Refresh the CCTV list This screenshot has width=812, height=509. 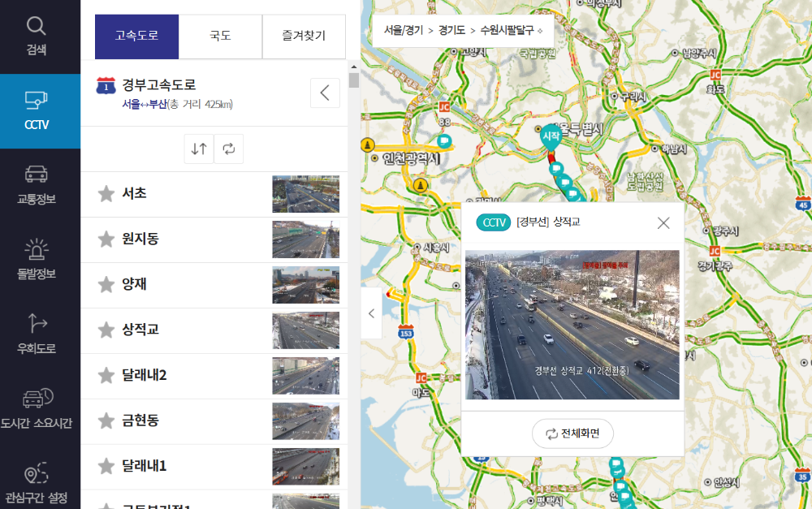point(228,149)
